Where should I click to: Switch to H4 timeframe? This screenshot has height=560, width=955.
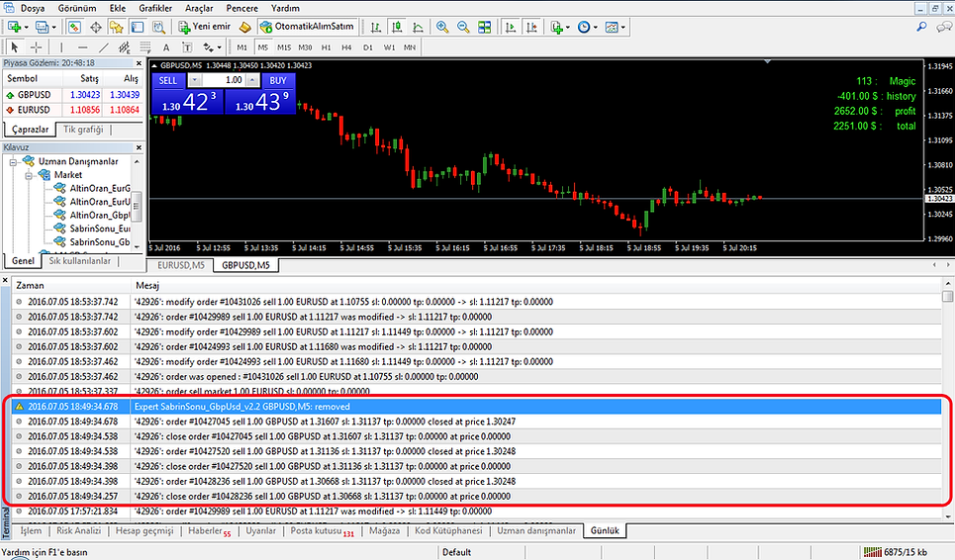click(x=346, y=47)
